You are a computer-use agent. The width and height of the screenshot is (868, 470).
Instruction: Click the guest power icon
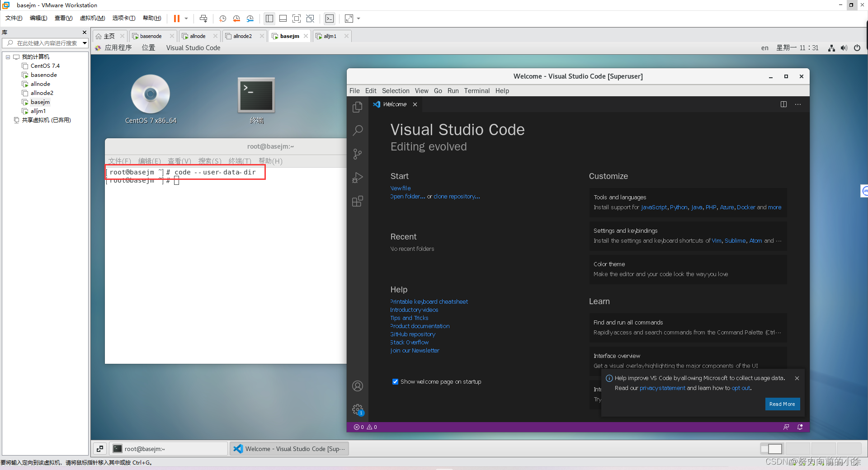[x=857, y=48]
